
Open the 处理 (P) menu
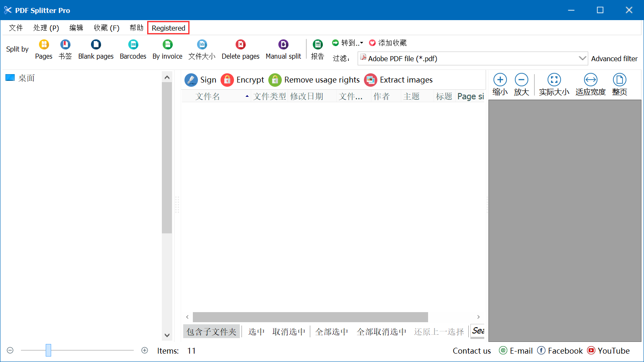46,28
